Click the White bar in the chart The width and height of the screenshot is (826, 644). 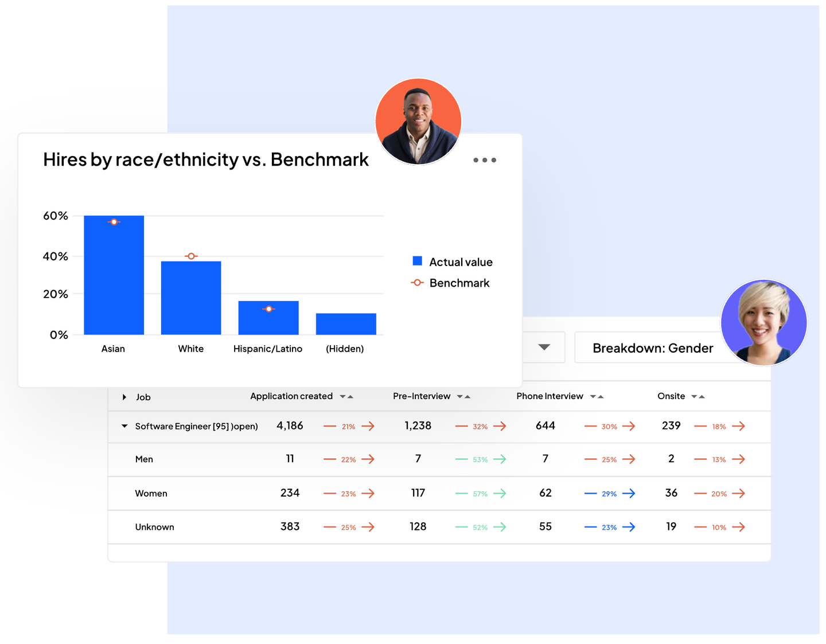(191, 298)
